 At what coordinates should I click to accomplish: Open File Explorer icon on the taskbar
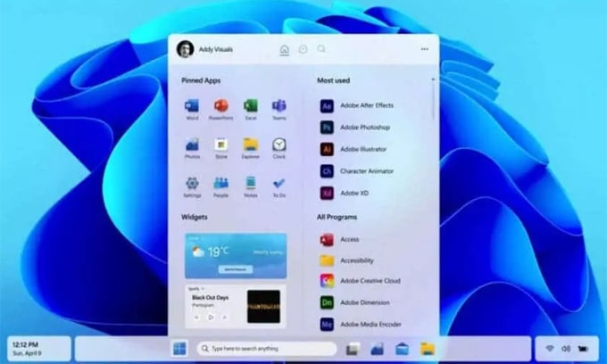coord(428,349)
